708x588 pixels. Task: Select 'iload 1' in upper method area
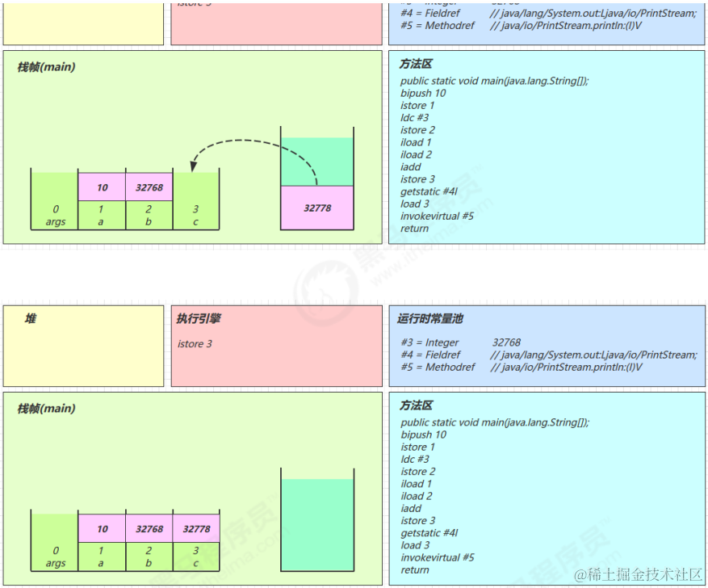point(416,142)
